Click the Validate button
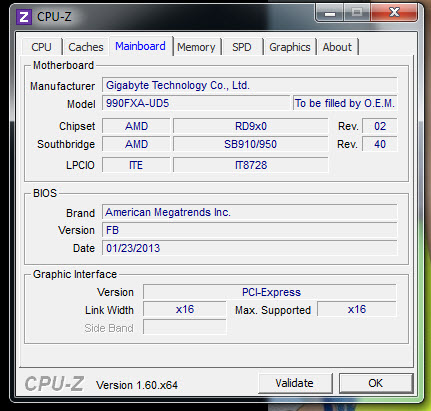Viewport: 431px width, 411px height. pyautogui.click(x=295, y=383)
